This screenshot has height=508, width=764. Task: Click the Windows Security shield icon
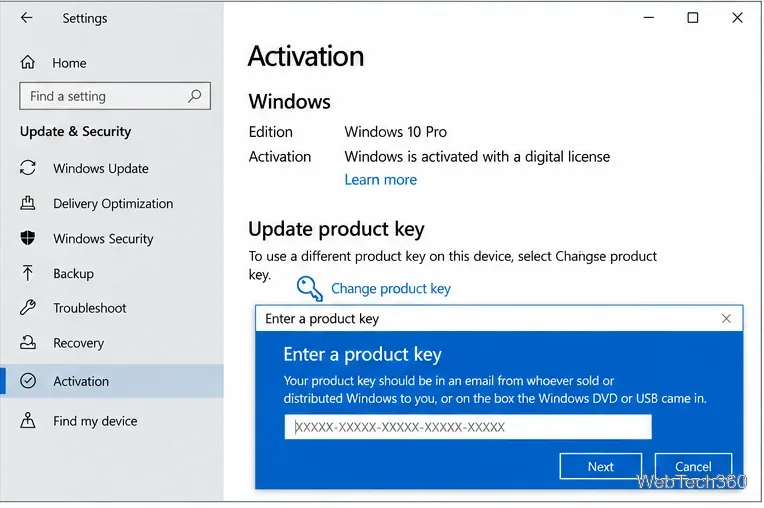coord(28,238)
